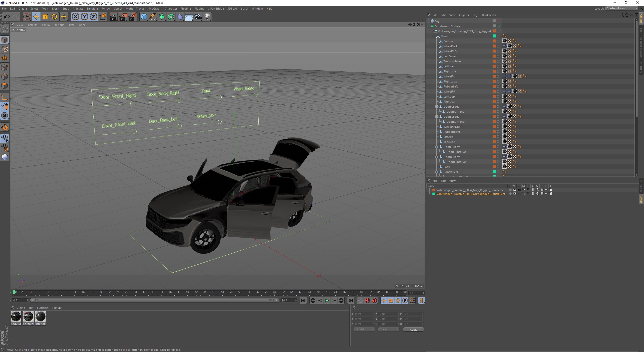Select the WheelBack object
This screenshot has height=352, width=644.
tap(450, 46)
